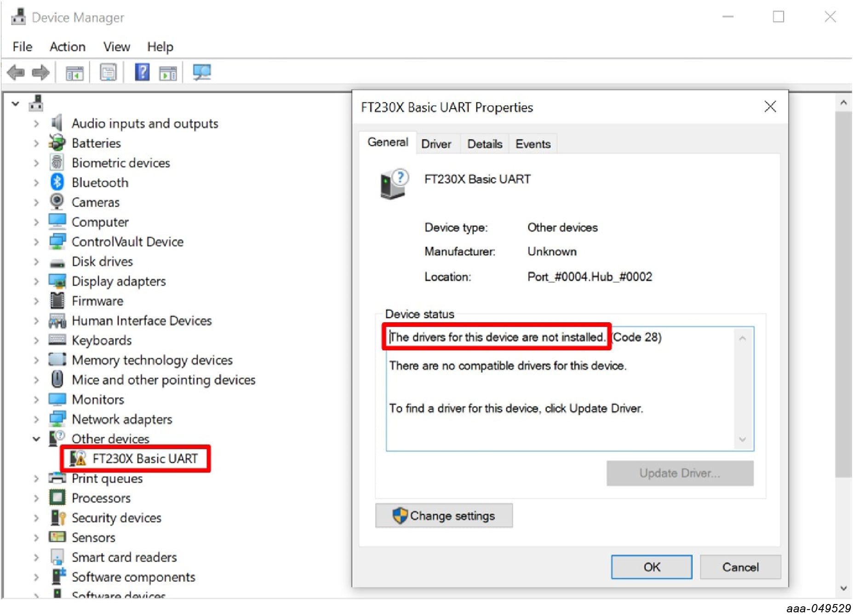Click the Scan for hardware changes icon
The image size is (853, 616).
(x=201, y=73)
